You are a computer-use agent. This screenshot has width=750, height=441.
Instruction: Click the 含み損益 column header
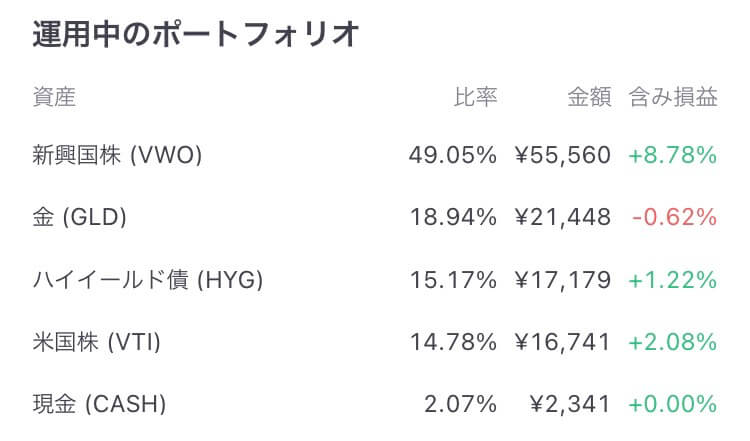click(673, 97)
